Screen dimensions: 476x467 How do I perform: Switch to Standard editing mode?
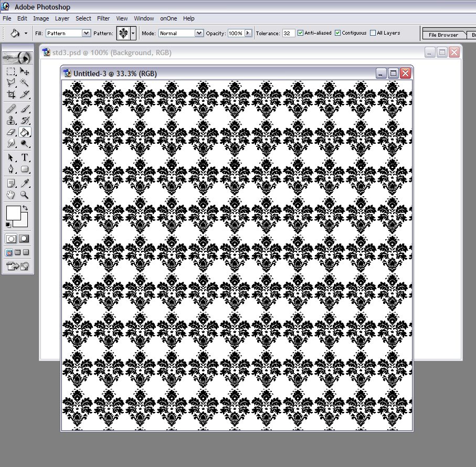pyautogui.click(x=11, y=239)
